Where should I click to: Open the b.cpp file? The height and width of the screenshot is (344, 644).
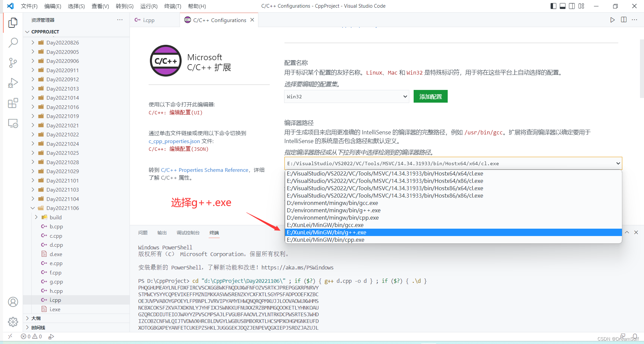pos(56,226)
